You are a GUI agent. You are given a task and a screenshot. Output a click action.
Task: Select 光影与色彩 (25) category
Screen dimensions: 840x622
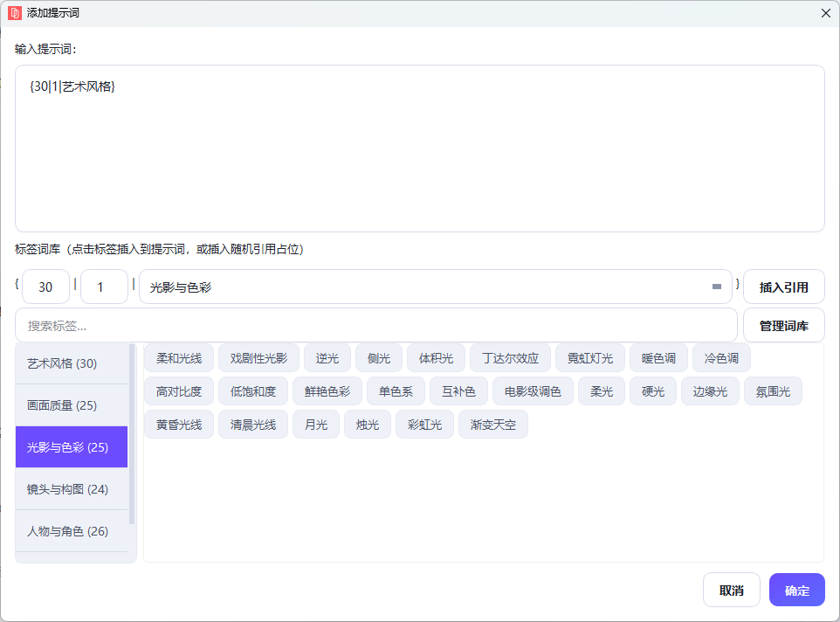[x=72, y=446]
